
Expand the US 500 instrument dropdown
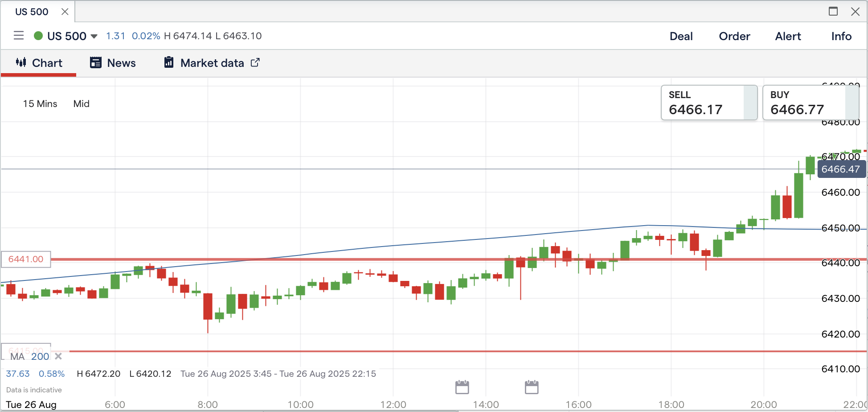pyautogui.click(x=94, y=36)
